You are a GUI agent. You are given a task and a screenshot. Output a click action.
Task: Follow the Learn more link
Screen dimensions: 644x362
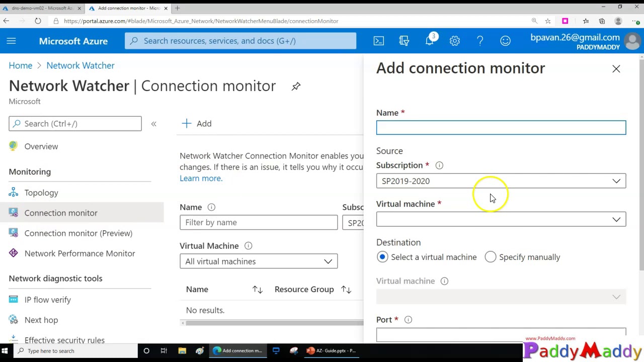point(201,178)
